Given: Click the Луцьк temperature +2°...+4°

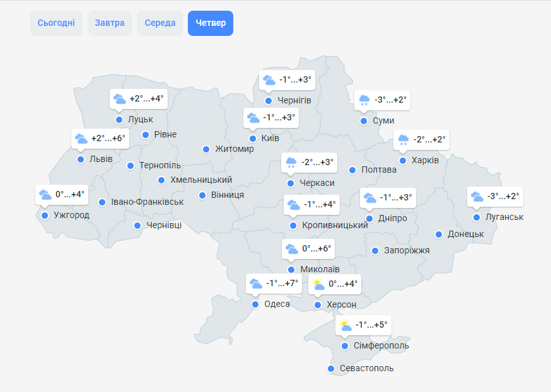Looking at the screenshot, I should (146, 99).
